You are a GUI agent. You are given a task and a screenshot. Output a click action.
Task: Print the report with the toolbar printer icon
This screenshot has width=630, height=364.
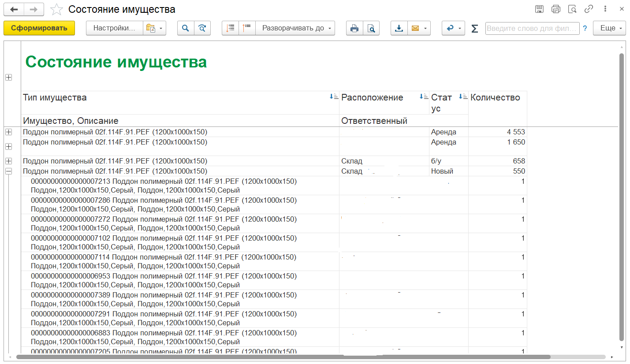coord(354,28)
